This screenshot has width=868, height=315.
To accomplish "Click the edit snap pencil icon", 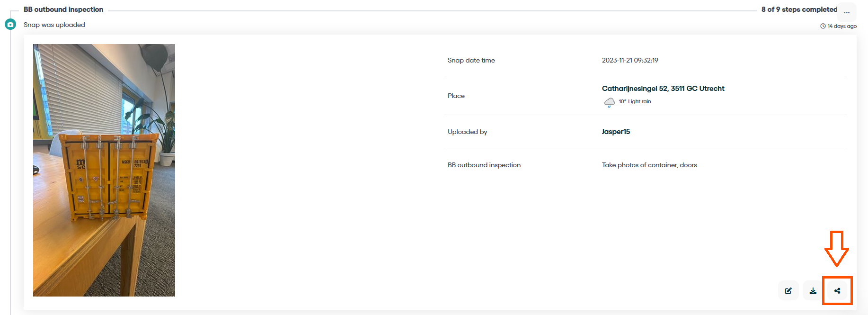I will tap(788, 291).
